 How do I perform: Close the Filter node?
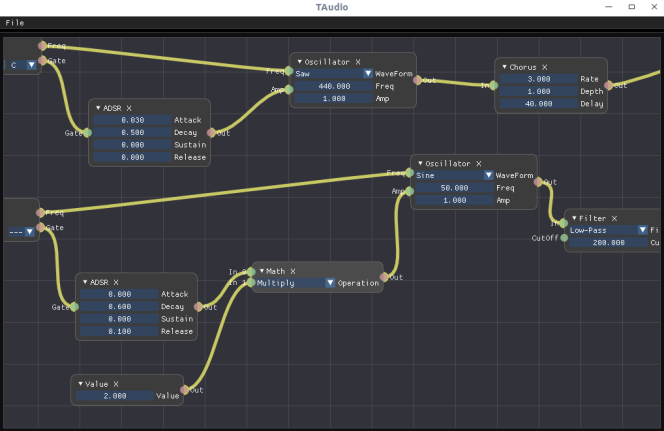[614, 218]
